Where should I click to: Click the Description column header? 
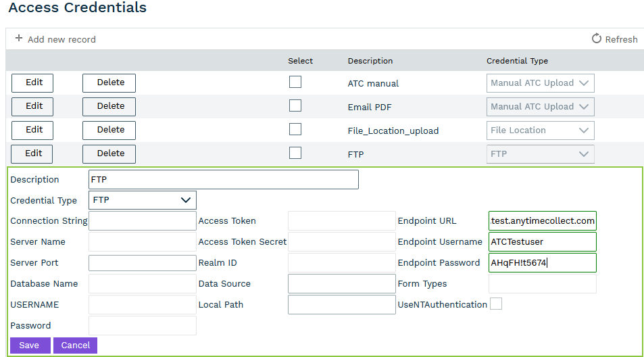pos(370,61)
